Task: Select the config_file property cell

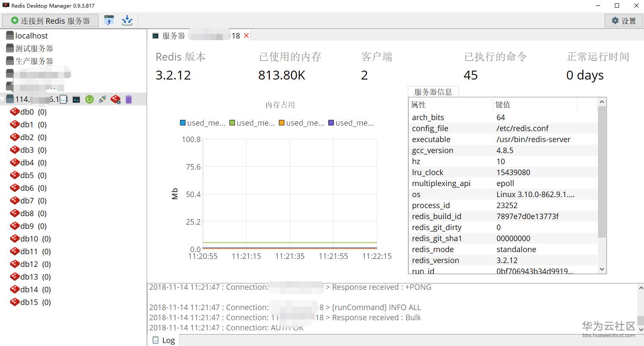Action: pyautogui.click(x=451, y=128)
